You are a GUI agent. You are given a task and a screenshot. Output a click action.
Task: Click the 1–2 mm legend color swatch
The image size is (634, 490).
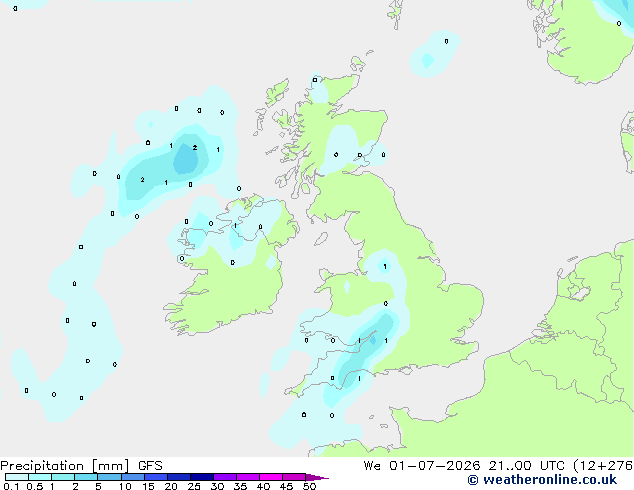tap(63, 477)
